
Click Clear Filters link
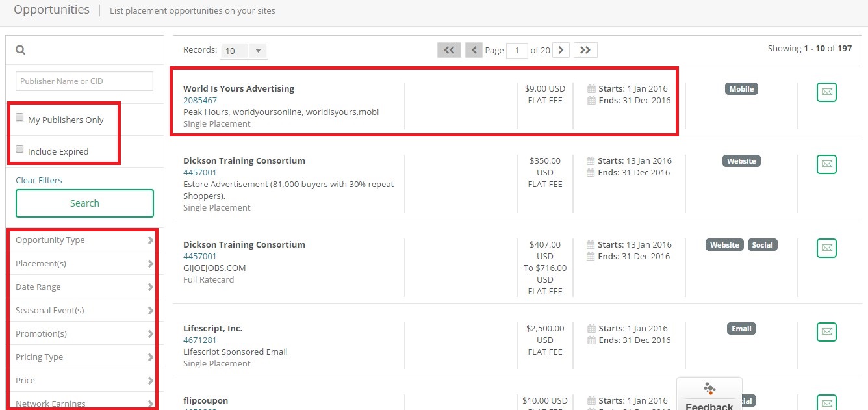pos(39,180)
